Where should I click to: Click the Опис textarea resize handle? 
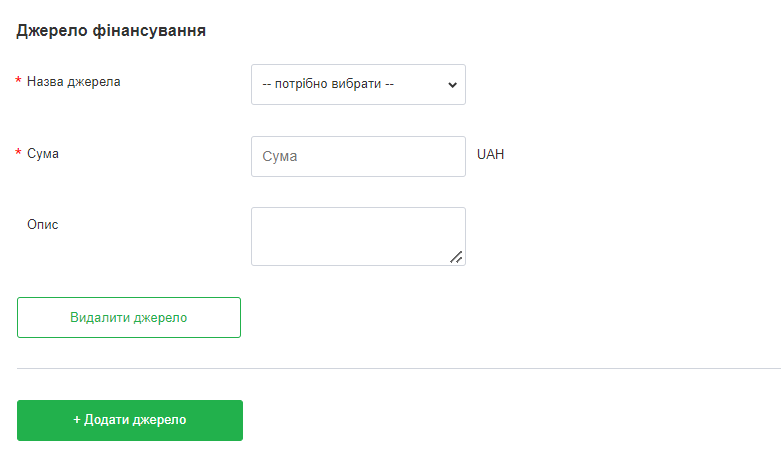pyautogui.click(x=456, y=257)
